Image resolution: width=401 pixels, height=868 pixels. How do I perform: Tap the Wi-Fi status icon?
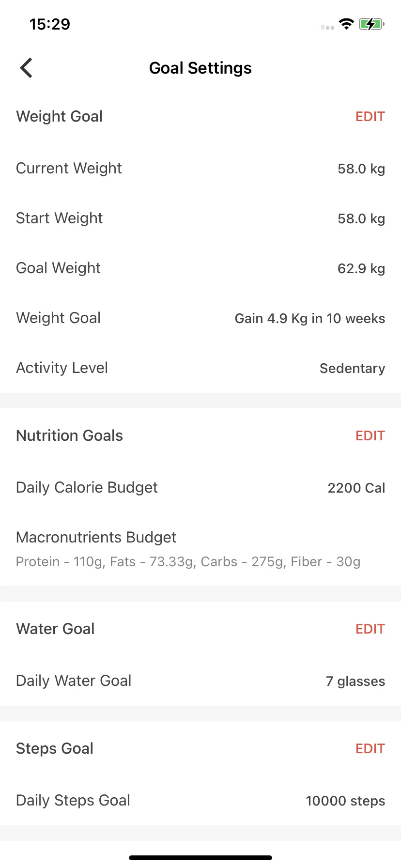pos(346,24)
